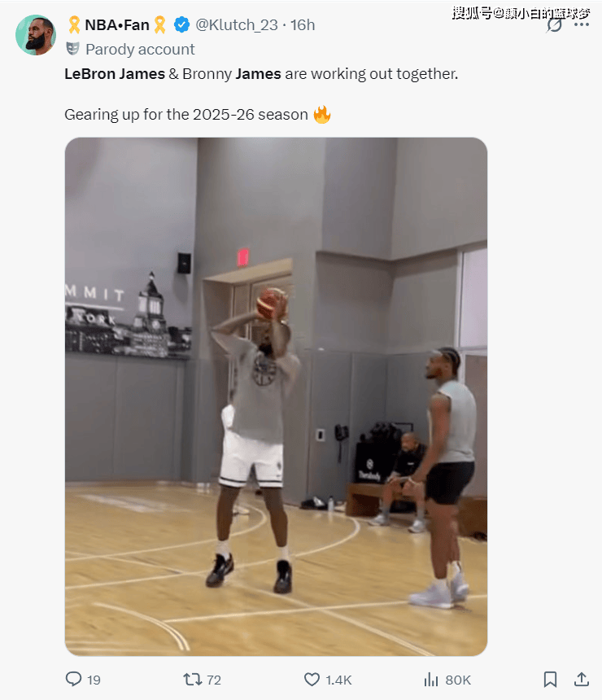Bookmark this post
Image resolution: width=602 pixels, height=700 pixels.
click(x=550, y=680)
